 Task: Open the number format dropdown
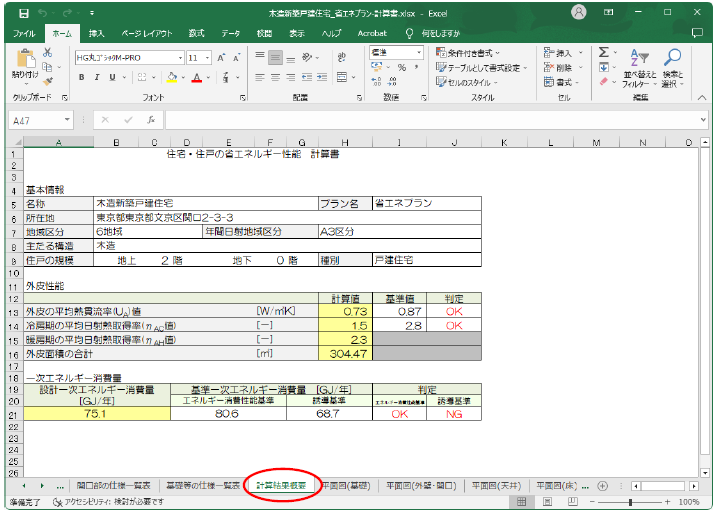pyautogui.click(x=419, y=53)
